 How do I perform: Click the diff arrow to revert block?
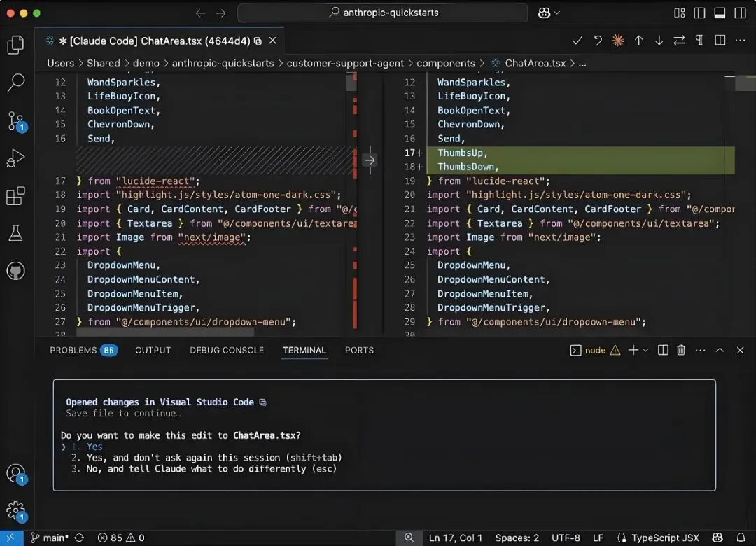(x=370, y=160)
